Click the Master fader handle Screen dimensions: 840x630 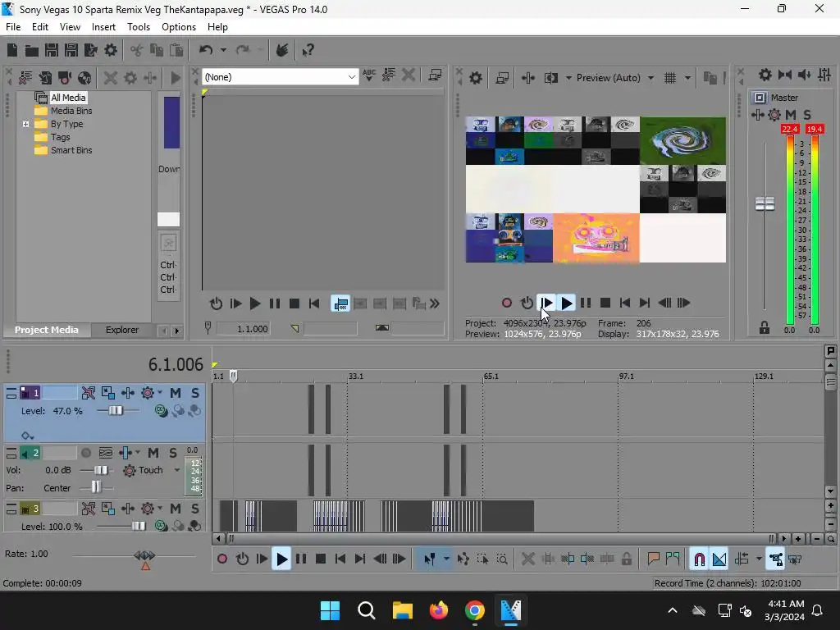(x=765, y=204)
